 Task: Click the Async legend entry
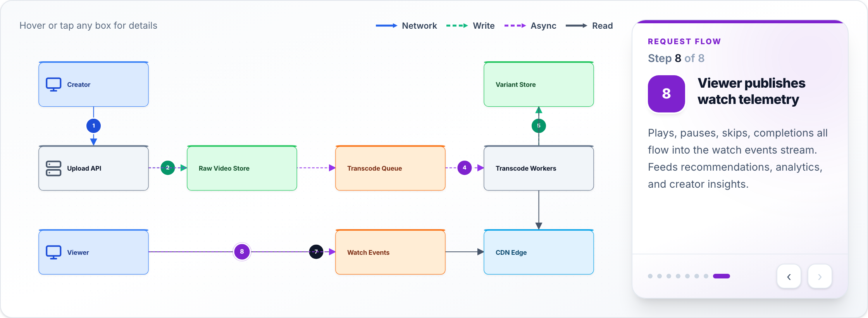point(530,26)
